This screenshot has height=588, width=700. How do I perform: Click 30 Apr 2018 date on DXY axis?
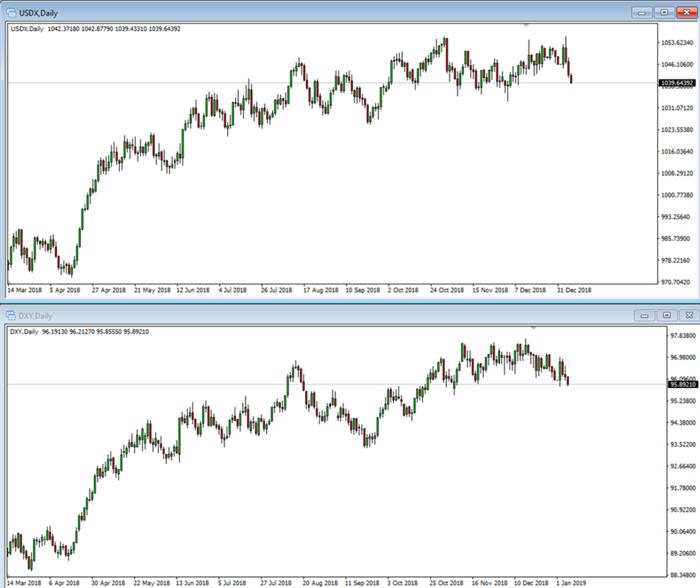108,583
